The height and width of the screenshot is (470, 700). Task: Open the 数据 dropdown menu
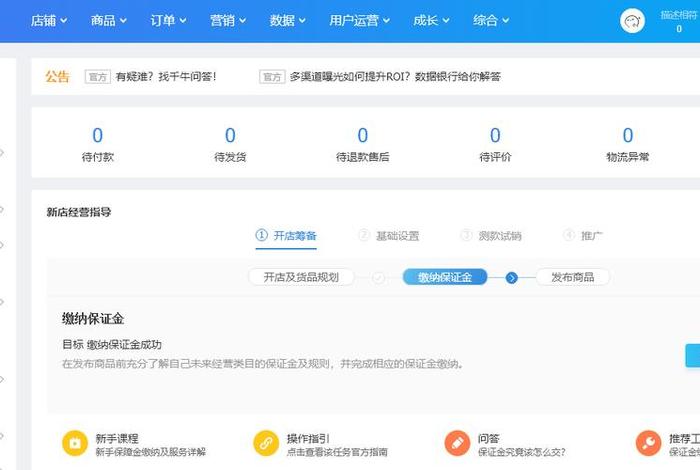click(288, 21)
